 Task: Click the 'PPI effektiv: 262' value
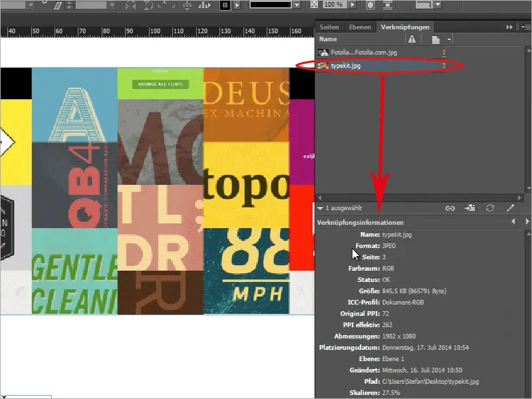click(387, 325)
